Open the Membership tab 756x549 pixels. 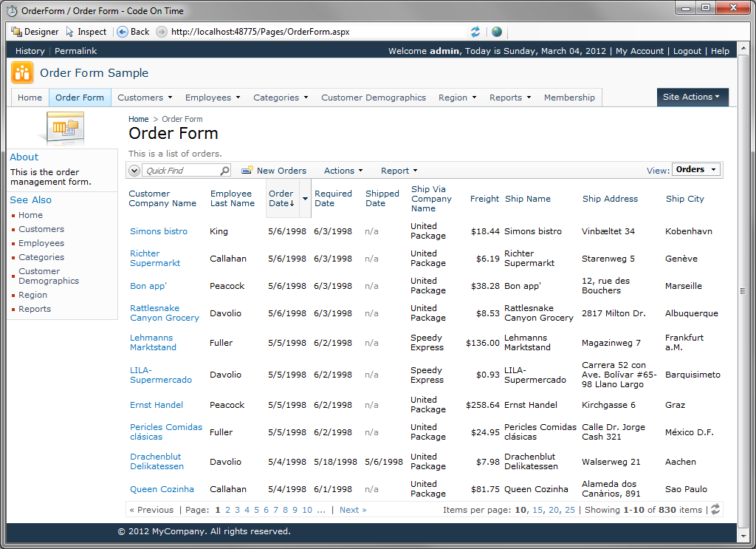pyautogui.click(x=569, y=98)
